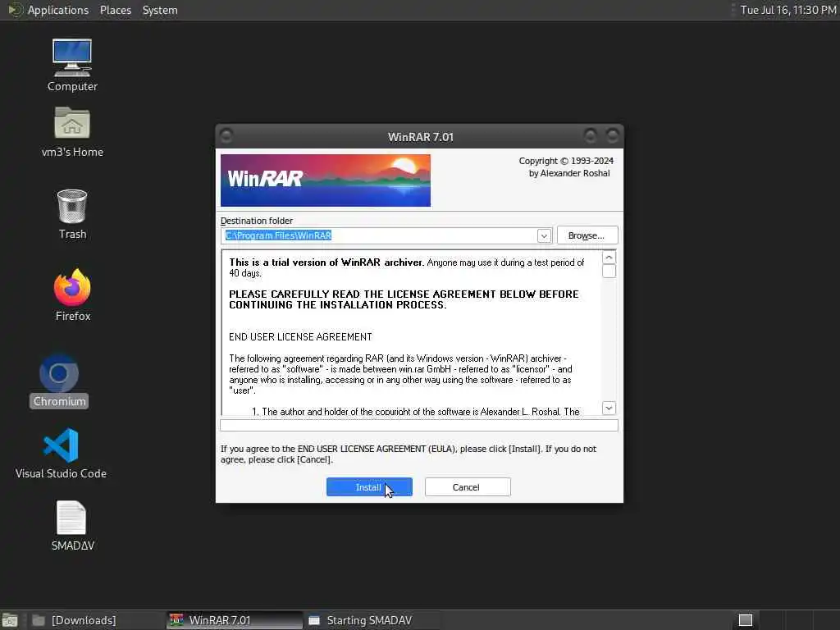
Task: Click Browse... to choose destination folder
Action: click(587, 235)
